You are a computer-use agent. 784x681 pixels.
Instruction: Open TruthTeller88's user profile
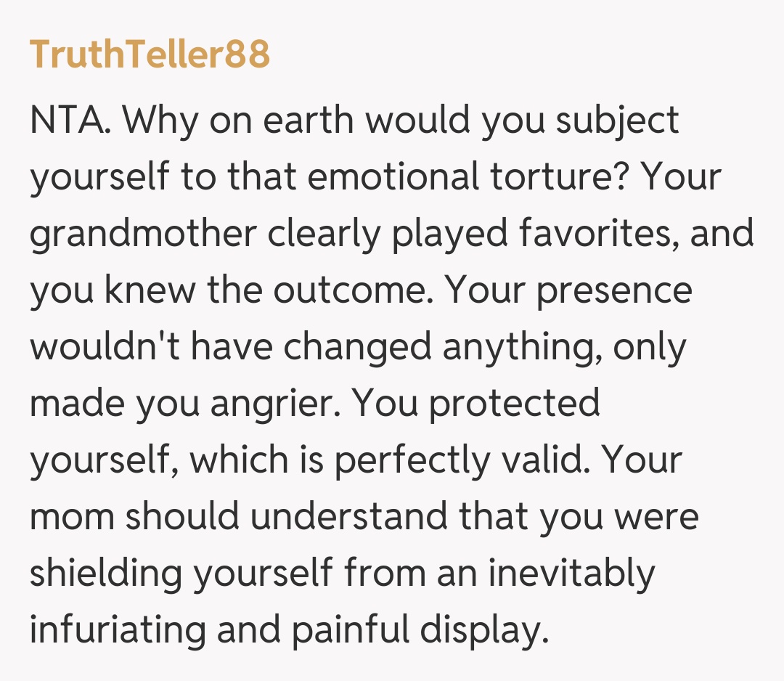(x=150, y=54)
